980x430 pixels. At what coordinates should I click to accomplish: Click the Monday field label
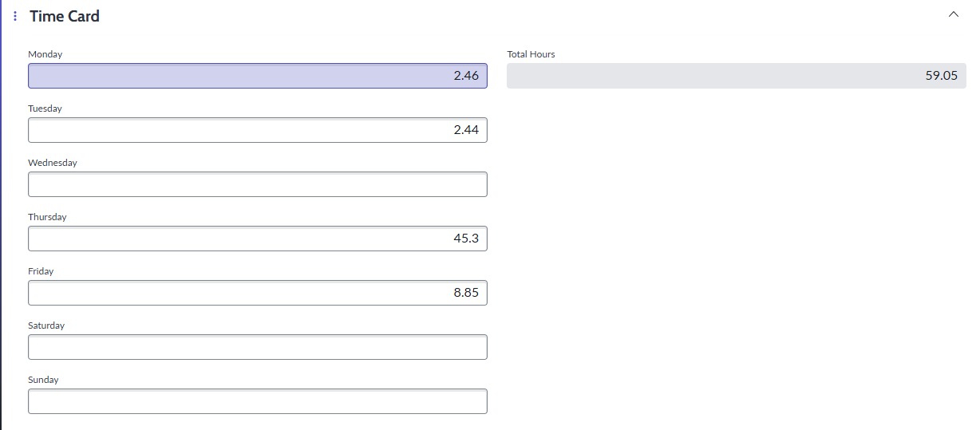point(45,54)
